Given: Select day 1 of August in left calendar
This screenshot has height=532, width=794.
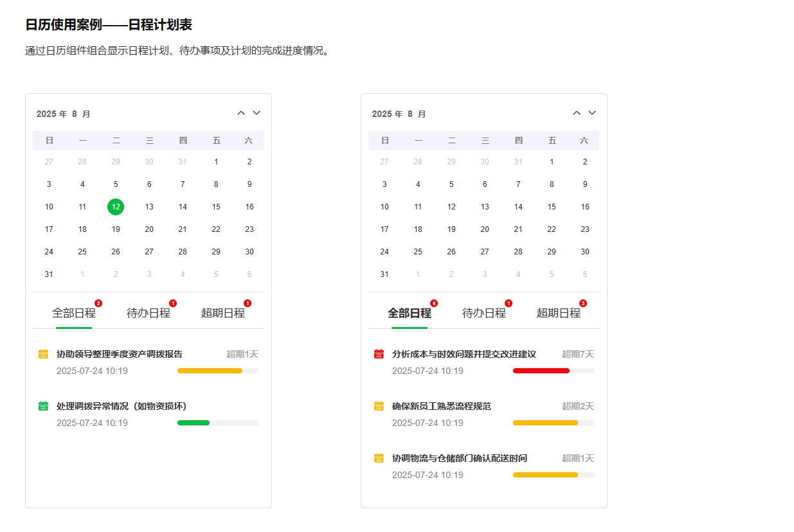Looking at the screenshot, I should [x=216, y=162].
